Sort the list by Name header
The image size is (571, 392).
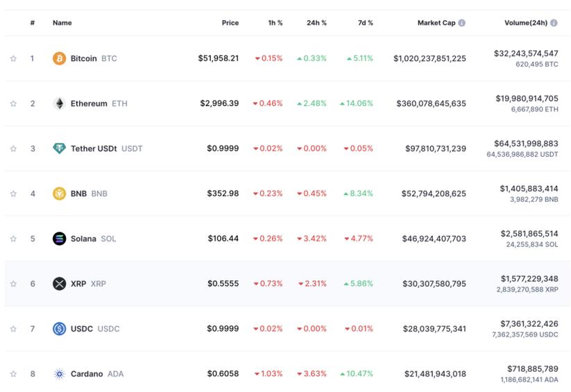[x=62, y=23]
